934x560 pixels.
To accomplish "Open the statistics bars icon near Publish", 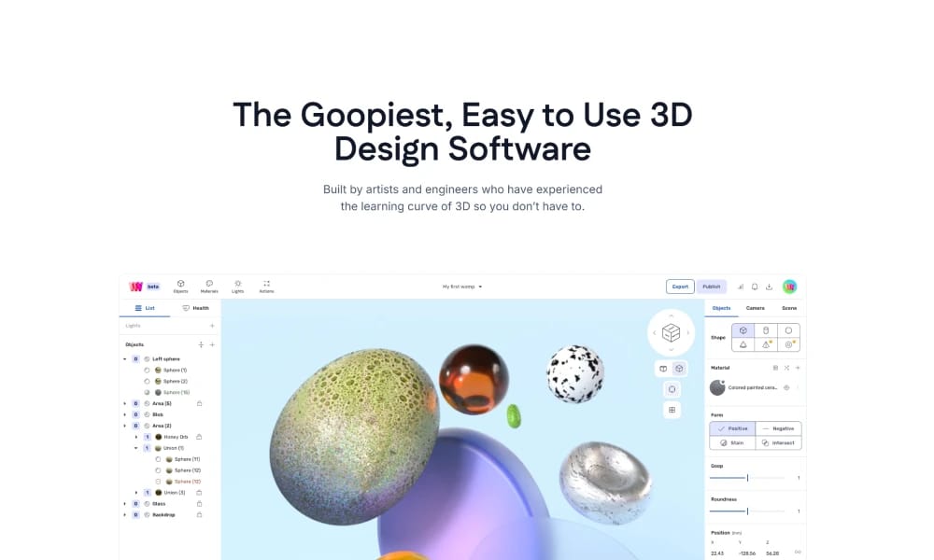I will coord(741,287).
